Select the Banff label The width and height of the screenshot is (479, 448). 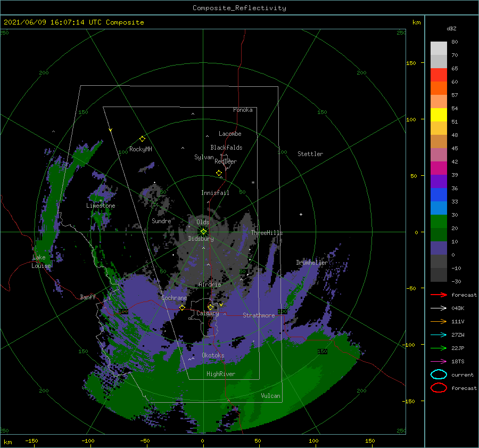pyautogui.click(x=88, y=297)
